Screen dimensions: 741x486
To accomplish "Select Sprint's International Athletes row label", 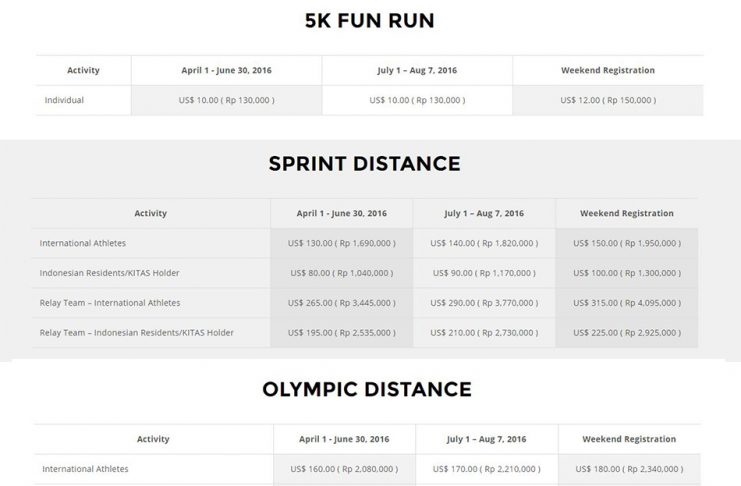I will (x=83, y=243).
